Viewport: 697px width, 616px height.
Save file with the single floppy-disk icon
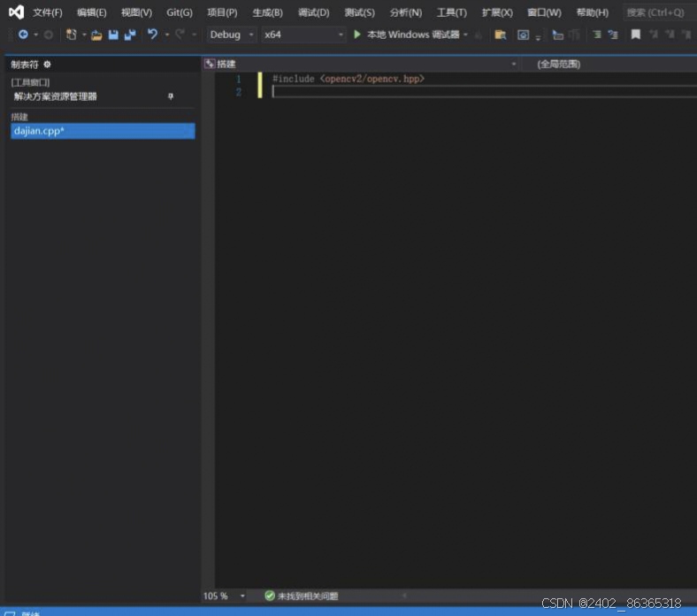point(113,35)
